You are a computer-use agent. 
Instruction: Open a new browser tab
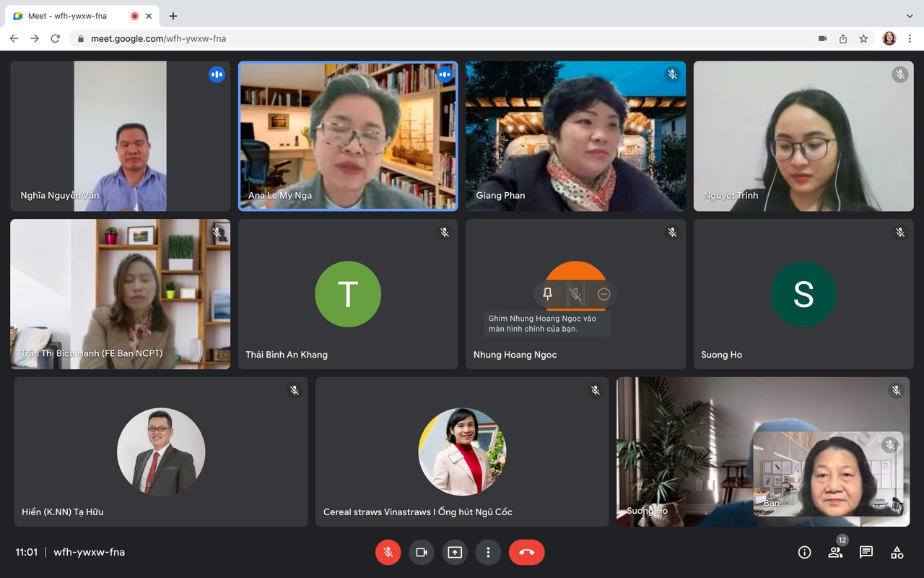click(x=173, y=16)
